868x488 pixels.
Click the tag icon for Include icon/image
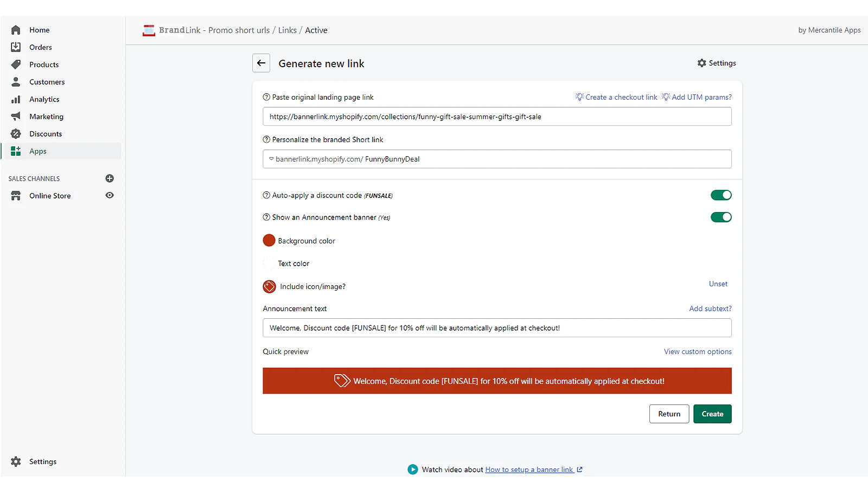tap(269, 286)
